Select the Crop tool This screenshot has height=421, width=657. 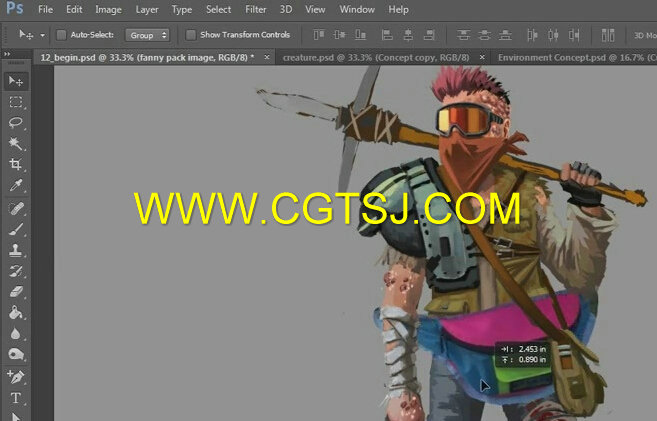[16, 164]
